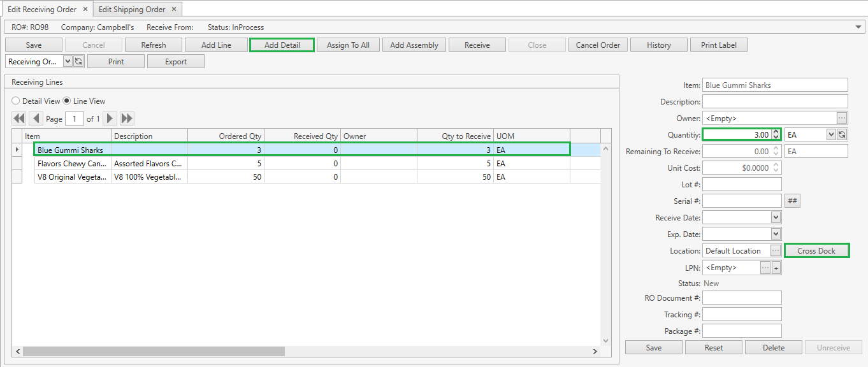Click the Add Detail button
This screenshot has width=868, height=367.
(282, 45)
